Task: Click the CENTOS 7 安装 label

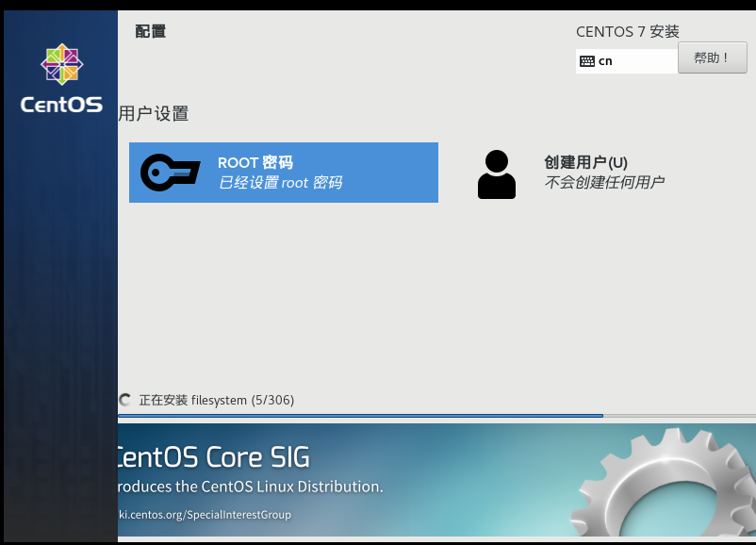Action: (x=628, y=31)
